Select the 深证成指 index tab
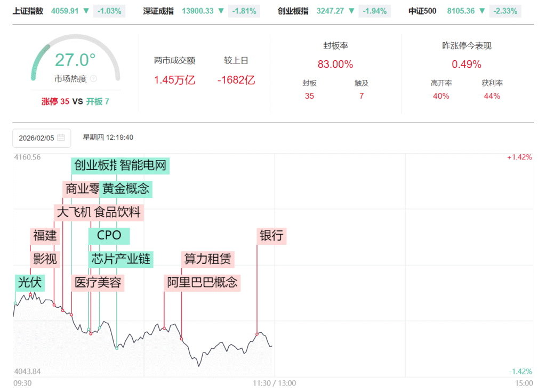Screen dimensions: 546x392 coord(158,11)
